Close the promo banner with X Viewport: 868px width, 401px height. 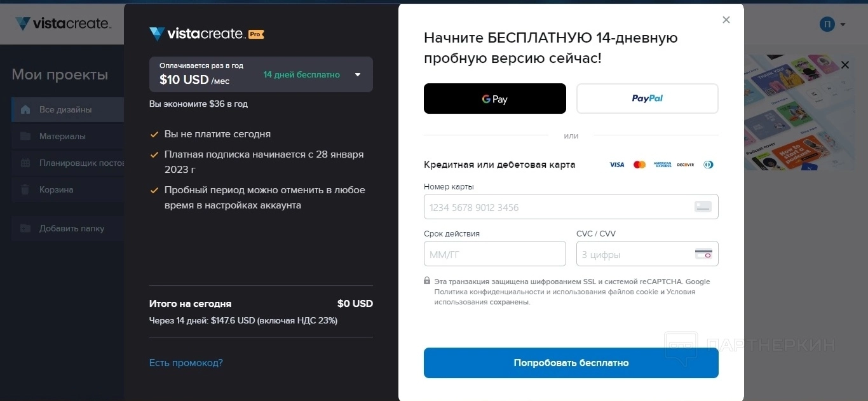pyautogui.click(x=844, y=65)
